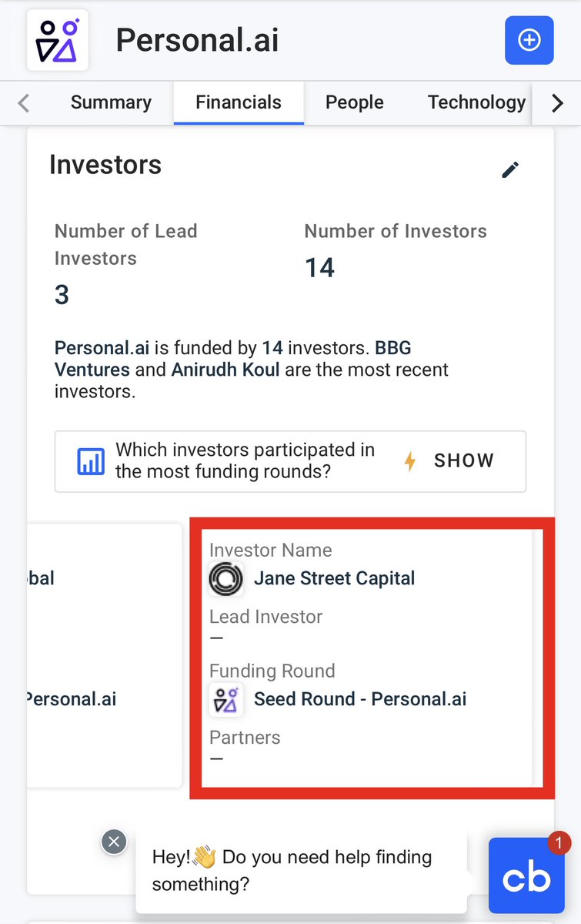Click the Jane Street Capital logo icon

[226, 579]
